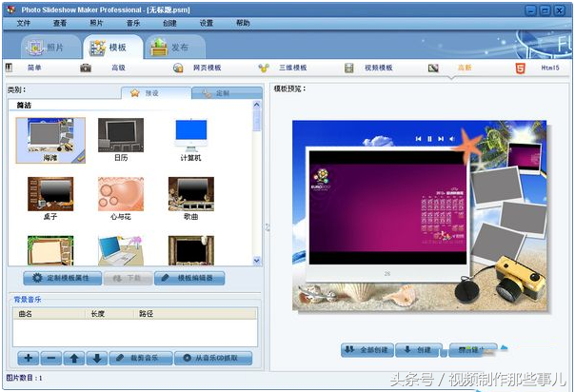Remove music with minus button
The height and width of the screenshot is (392, 575).
tap(51, 358)
